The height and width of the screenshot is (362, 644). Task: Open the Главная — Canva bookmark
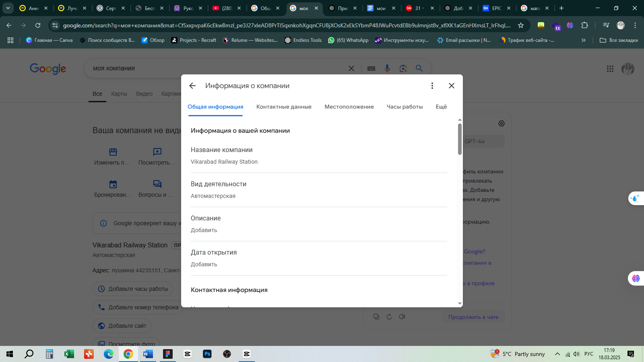pos(49,40)
